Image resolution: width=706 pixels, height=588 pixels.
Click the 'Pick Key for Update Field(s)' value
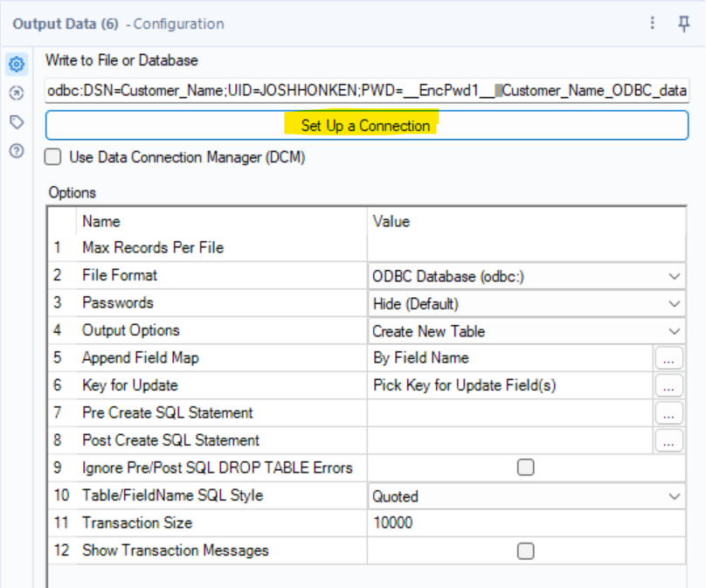pyautogui.click(x=465, y=385)
